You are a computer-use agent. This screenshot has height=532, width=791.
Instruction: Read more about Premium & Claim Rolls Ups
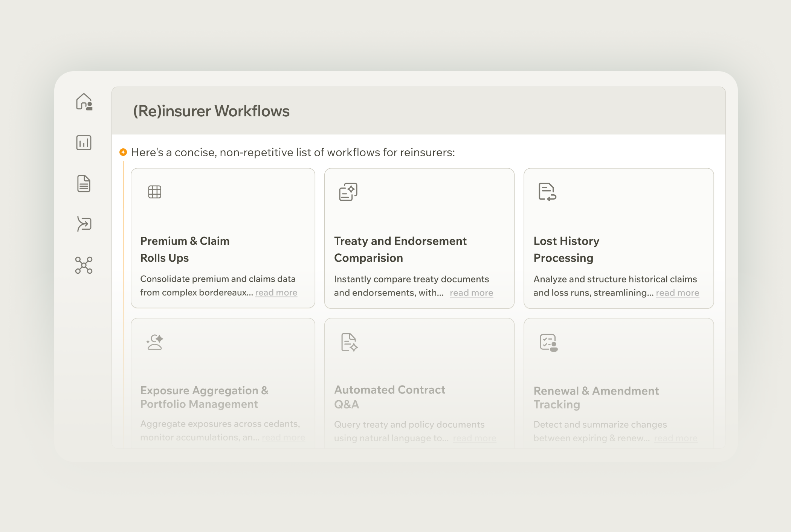(x=276, y=293)
